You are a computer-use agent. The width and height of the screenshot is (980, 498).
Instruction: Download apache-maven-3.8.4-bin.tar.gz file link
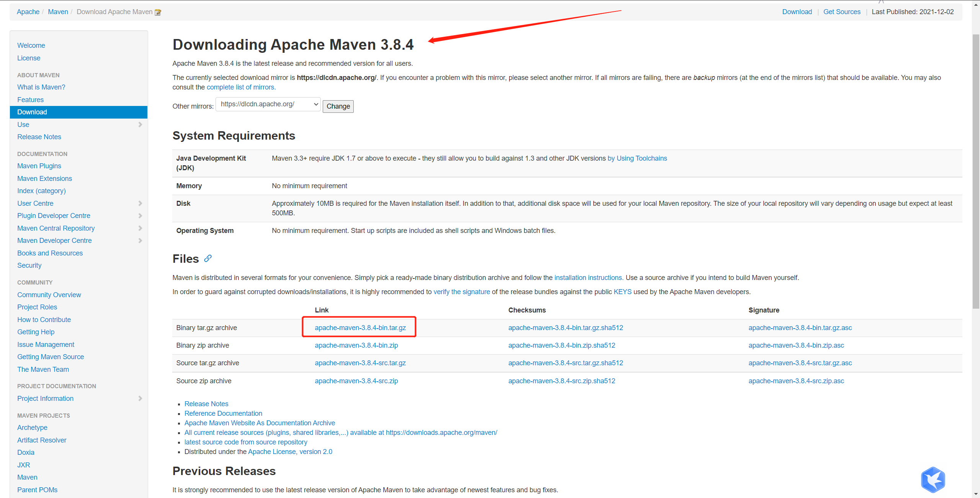click(360, 328)
